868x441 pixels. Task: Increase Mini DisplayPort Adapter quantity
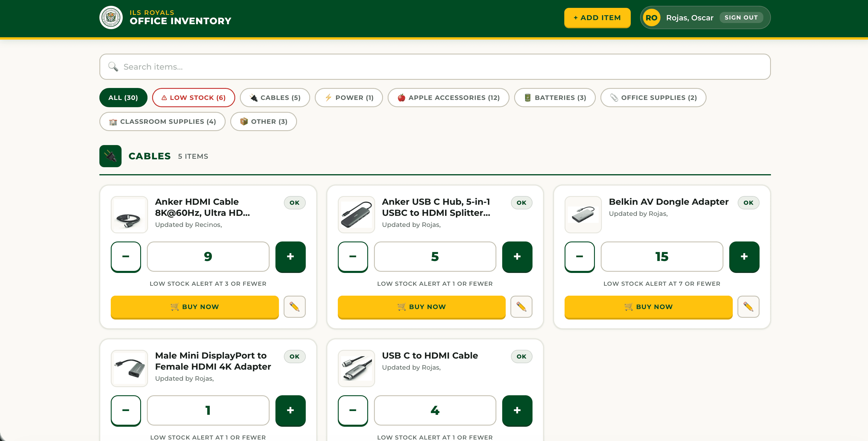291,410
